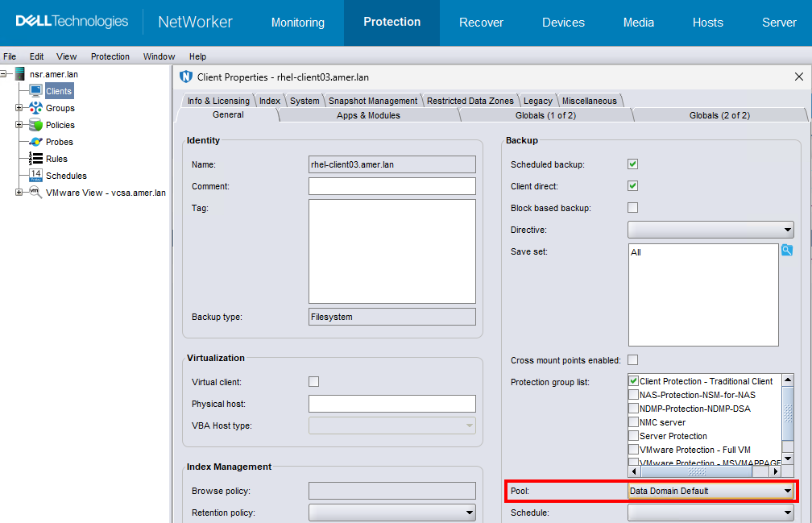Check NAS-Protection-NSM-for-NAS group
812x523 pixels.
633,395
